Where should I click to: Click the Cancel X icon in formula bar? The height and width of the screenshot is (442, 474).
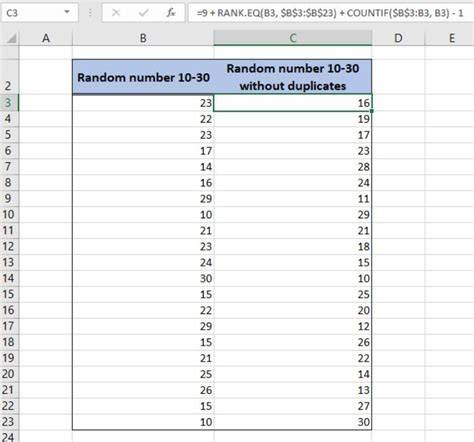(116, 13)
